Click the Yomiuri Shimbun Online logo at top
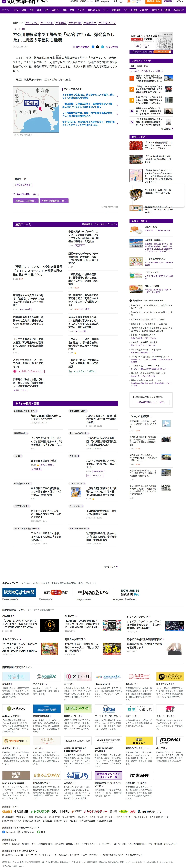 pyautogui.click(x=25, y=2)
